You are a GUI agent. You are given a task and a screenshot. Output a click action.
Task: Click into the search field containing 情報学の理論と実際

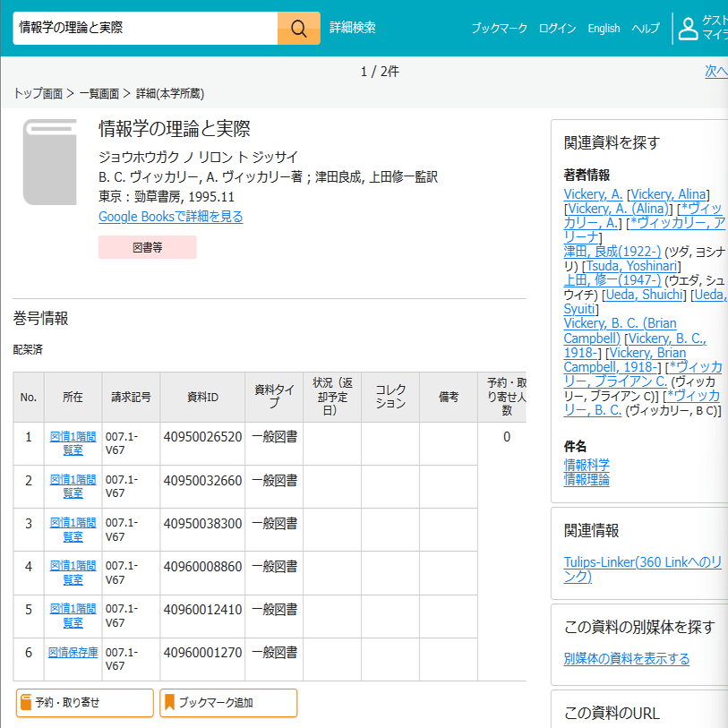(x=145, y=29)
